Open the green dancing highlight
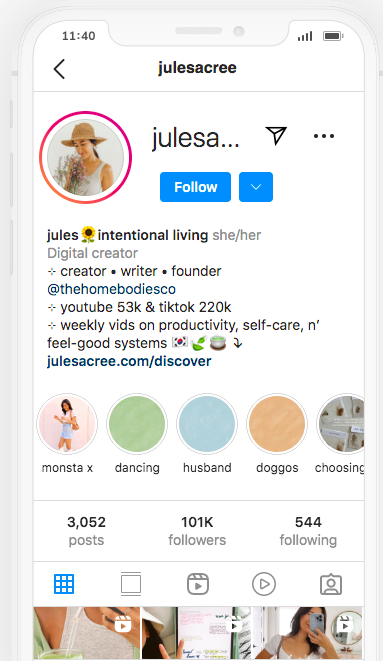The height and width of the screenshot is (661, 383). [137, 424]
